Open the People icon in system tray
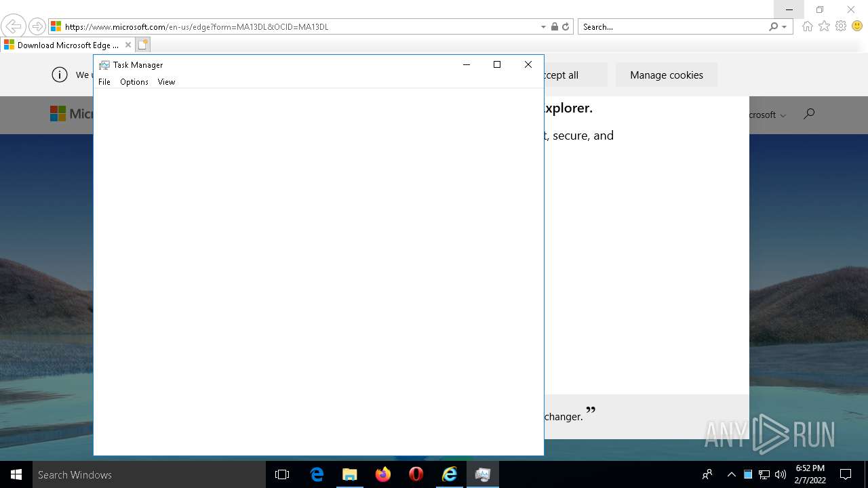868x488 pixels. tap(707, 474)
